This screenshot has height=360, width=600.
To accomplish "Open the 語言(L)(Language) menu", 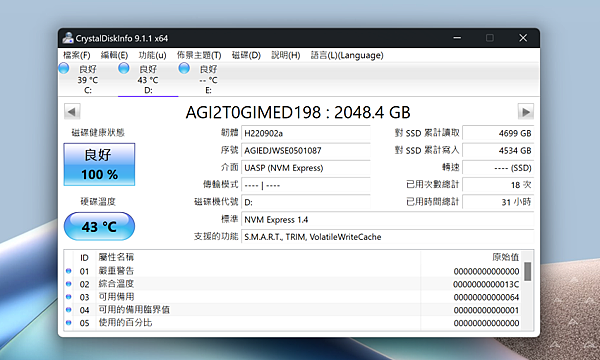I will (347, 55).
